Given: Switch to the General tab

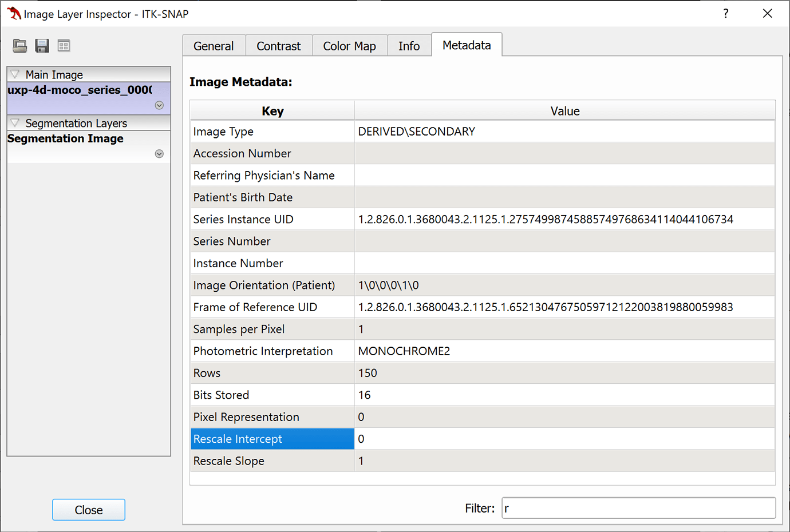Looking at the screenshot, I should click(x=214, y=46).
